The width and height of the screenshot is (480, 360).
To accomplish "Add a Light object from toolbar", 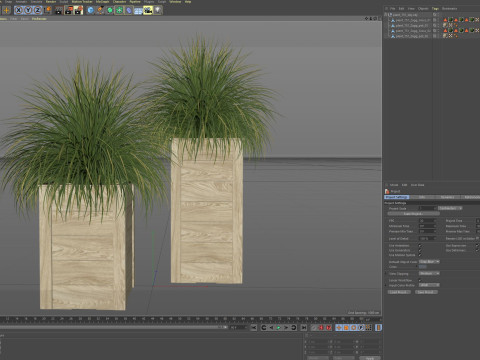I will tap(157, 10).
